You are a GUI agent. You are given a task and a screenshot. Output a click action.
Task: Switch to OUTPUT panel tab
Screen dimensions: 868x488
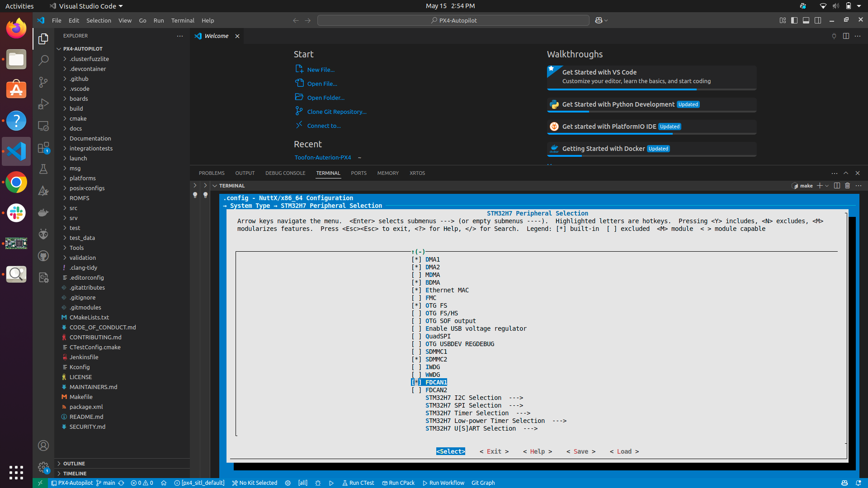pyautogui.click(x=245, y=173)
